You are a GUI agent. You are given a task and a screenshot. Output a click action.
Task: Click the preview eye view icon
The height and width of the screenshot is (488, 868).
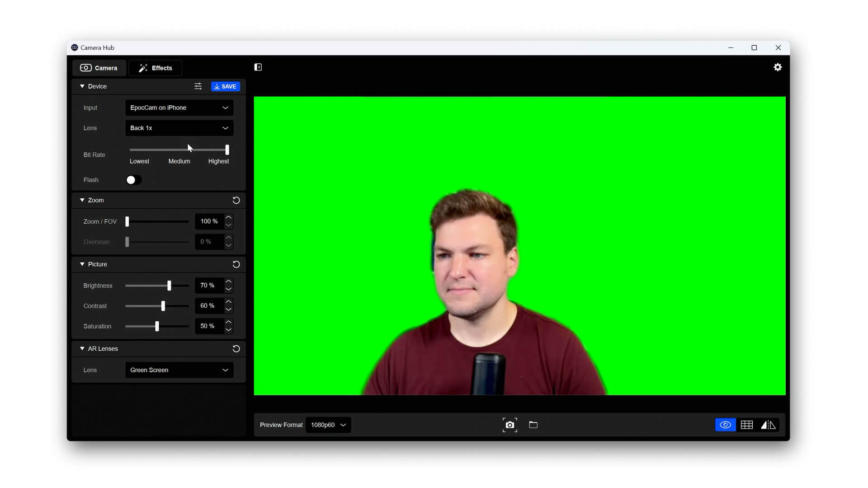coord(725,425)
